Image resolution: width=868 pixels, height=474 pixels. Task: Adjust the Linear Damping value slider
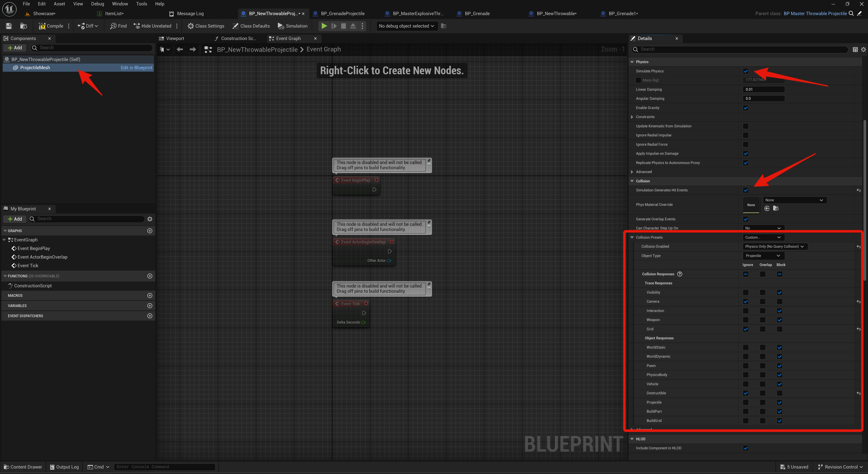(x=763, y=89)
